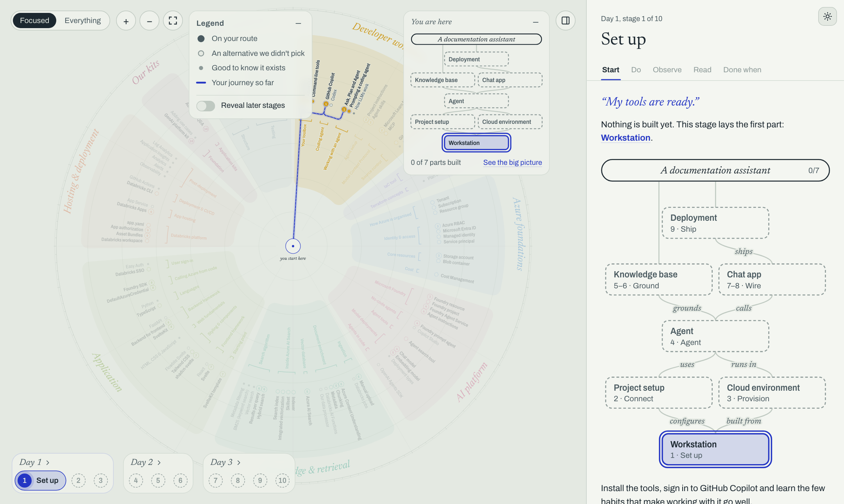Open the Done when tab

(x=742, y=70)
